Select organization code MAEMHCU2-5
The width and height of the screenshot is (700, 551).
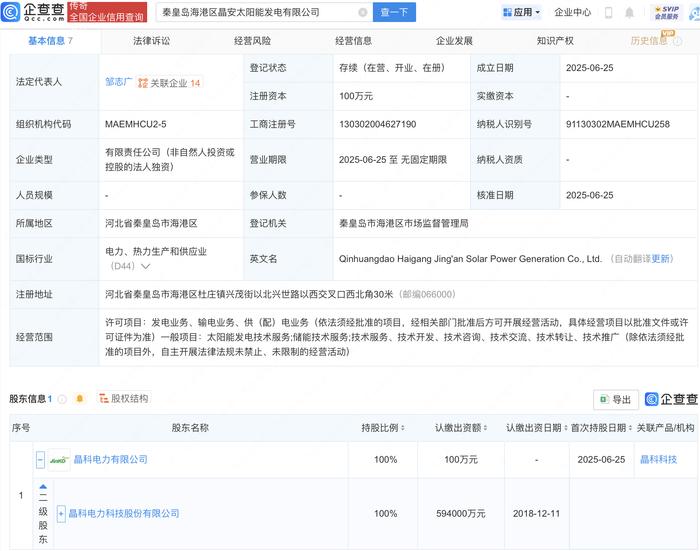pyautogui.click(x=136, y=124)
